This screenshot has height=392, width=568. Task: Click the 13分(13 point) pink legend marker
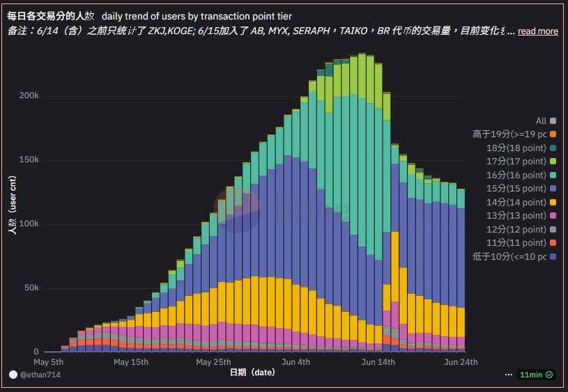pyautogui.click(x=553, y=216)
